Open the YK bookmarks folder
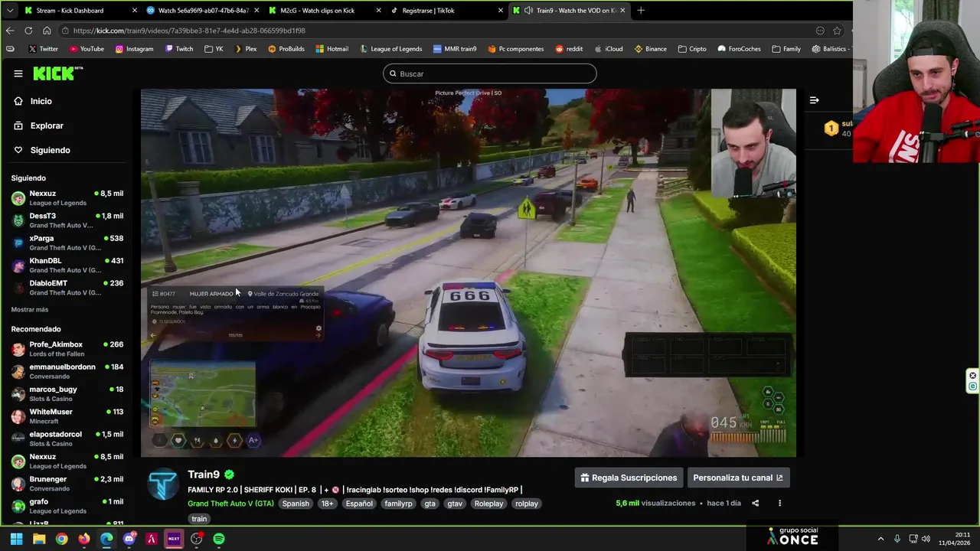Image resolution: width=980 pixels, height=551 pixels. click(214, 49)
